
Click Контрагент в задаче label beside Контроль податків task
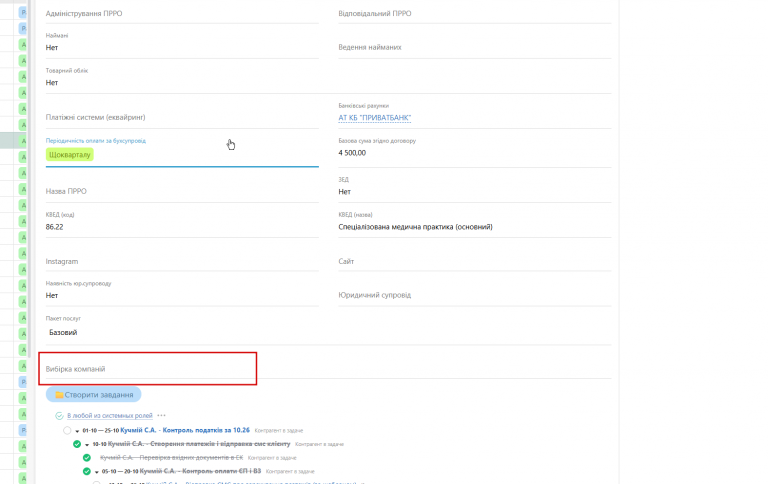279,431
